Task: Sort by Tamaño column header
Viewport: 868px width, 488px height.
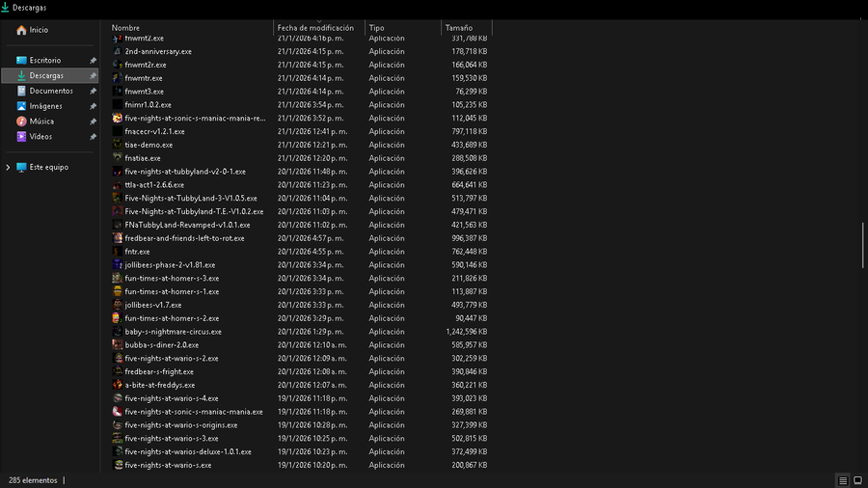Action: coord(459,28)
